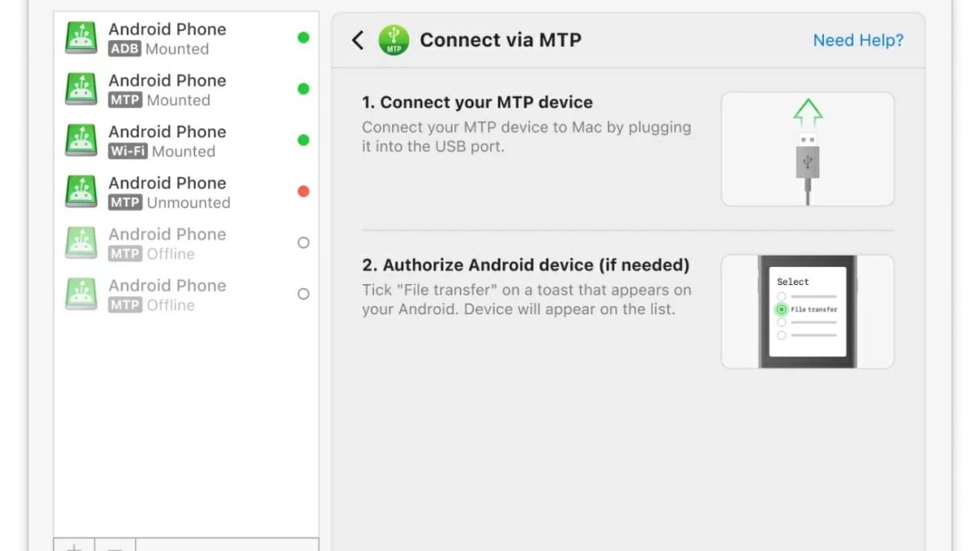Click the Wi-Fi Mounted Android Phone drive icon
980x551 pixels.
[82, 141]
